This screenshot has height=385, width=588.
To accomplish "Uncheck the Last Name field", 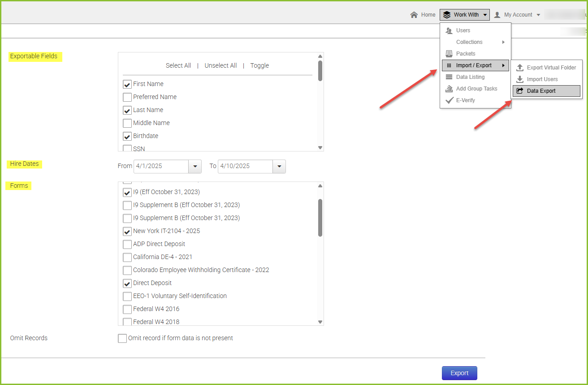I will point(127,110).
